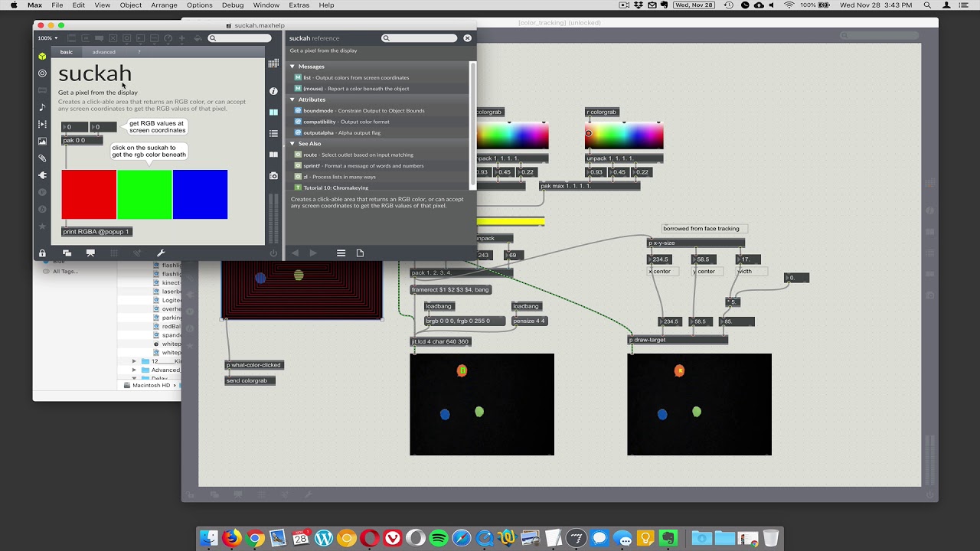Toggle the Reference book sidebar icon
The image size is (980, 551).
pyautogui.click(x=273, y=112)
